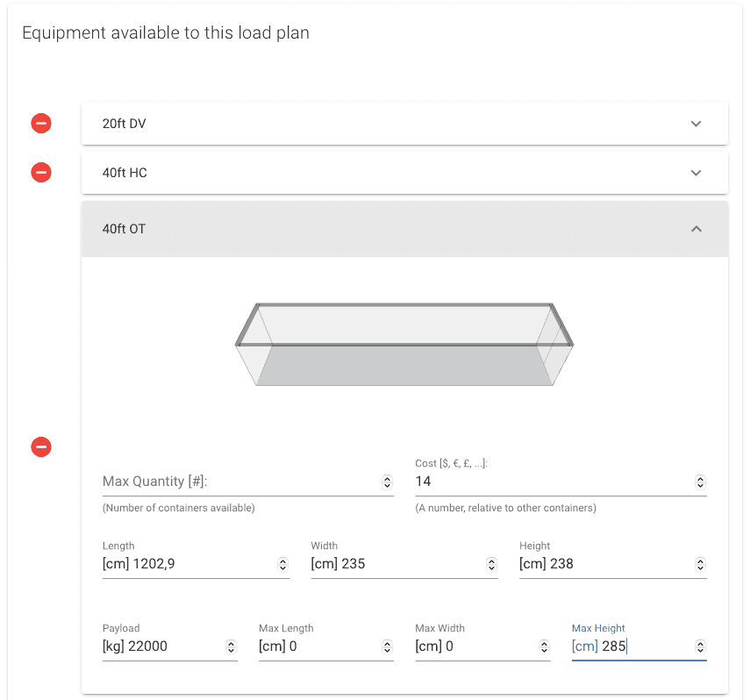Increment the Height field stepper
Screen dimensions: 750x700
[700, 561]
